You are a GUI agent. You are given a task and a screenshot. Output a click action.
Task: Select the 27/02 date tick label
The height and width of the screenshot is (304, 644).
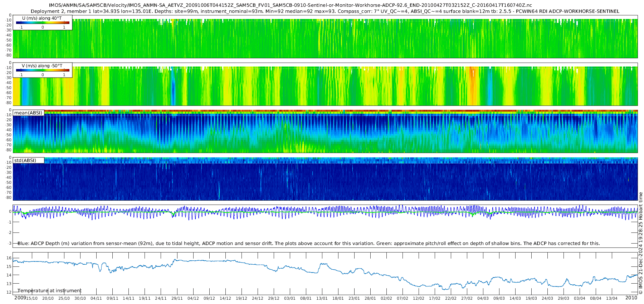click(x=467, y=298)
